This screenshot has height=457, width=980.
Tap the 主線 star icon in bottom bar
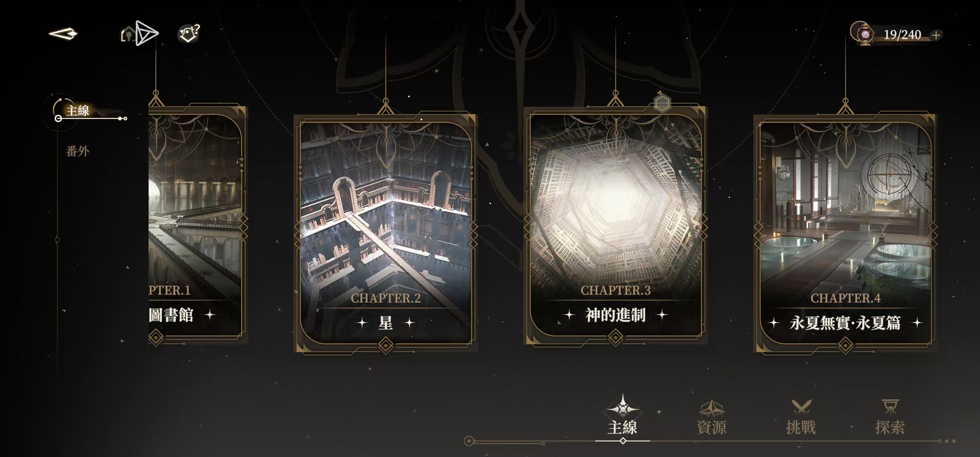click(x=623, y=406)
